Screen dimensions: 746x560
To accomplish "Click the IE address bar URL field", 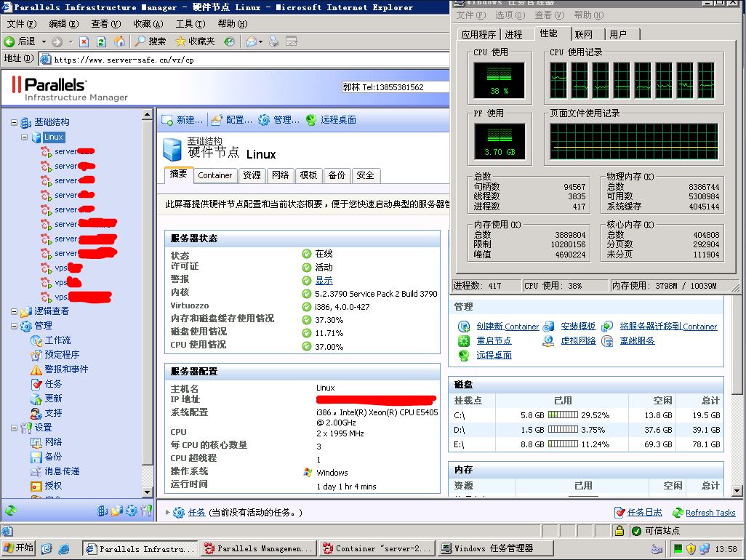I will 244,60.
